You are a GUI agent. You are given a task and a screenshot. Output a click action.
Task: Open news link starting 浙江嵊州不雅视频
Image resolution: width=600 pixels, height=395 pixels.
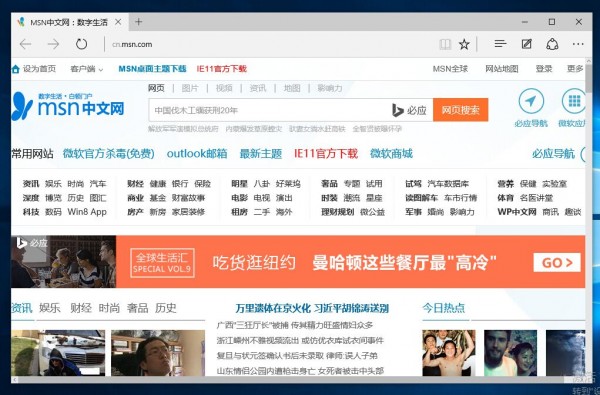pos(300,340)
